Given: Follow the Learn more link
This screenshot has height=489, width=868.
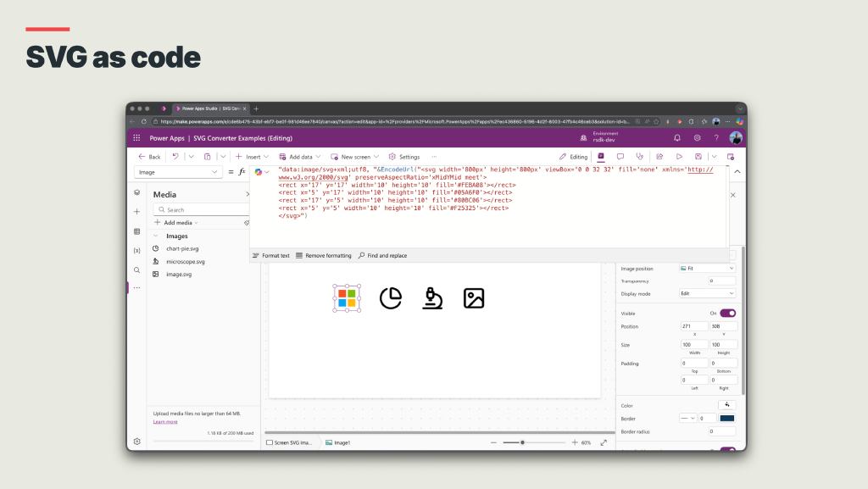Looking at the screenshot, I should pyautogui.click(x=165, y=421).
